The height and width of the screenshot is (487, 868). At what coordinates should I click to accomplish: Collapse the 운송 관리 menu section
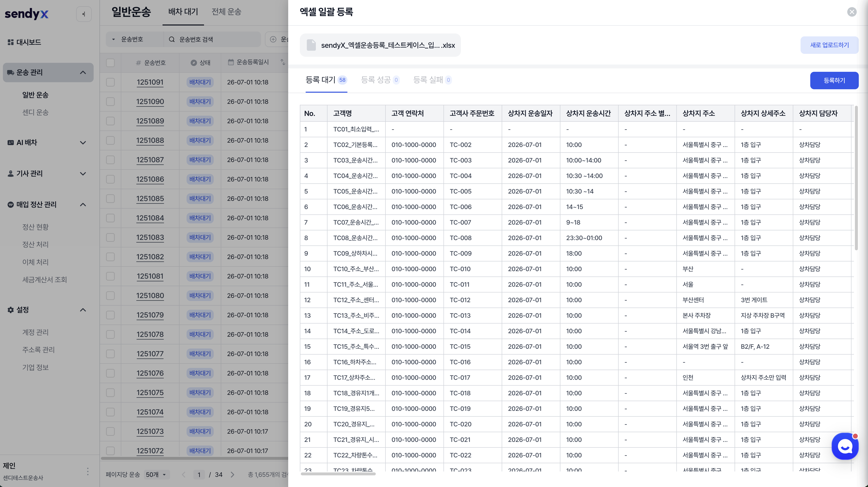tap(83, 73)
